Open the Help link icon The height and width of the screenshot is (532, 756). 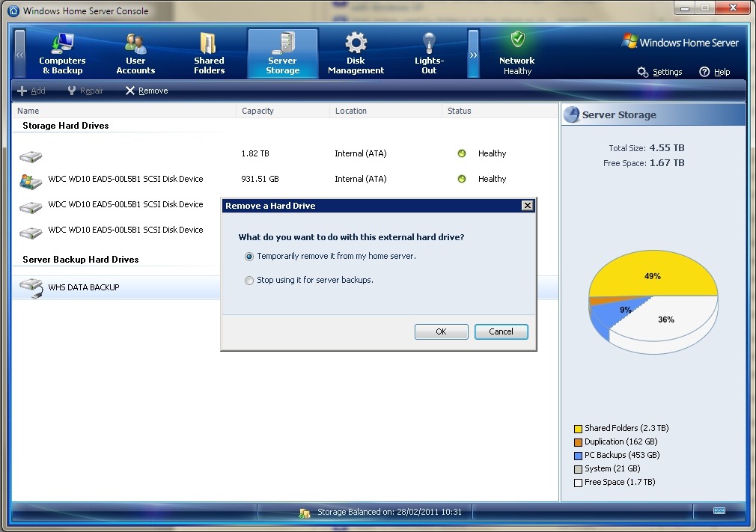(704, 72)
